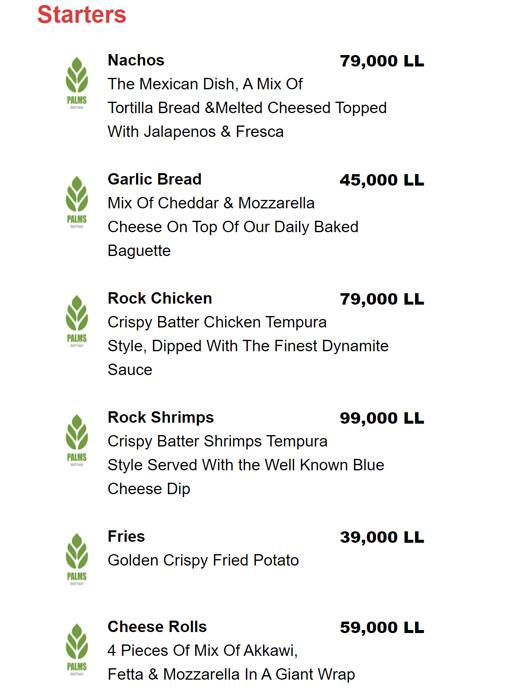Click the Palms logo beside Fries
The width and height of the screenshot is (508, 700).
(77, 559)
